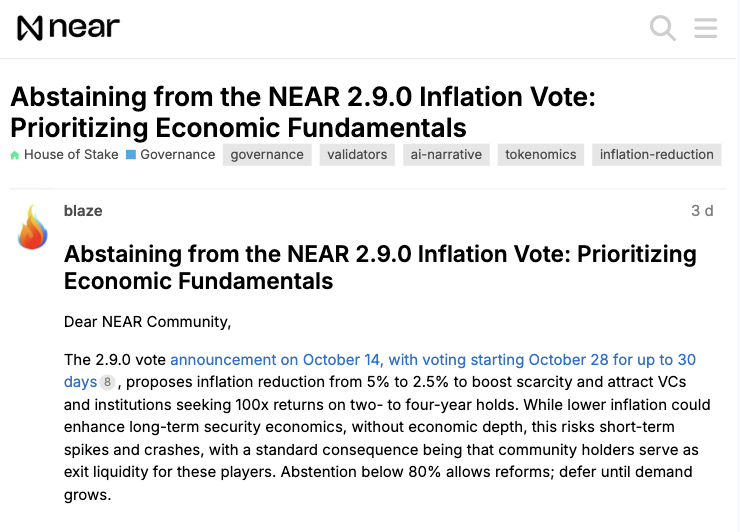The image size is (740, 532).
Task: Select the ai-narrative tag
Action: (x=446, y=155)
